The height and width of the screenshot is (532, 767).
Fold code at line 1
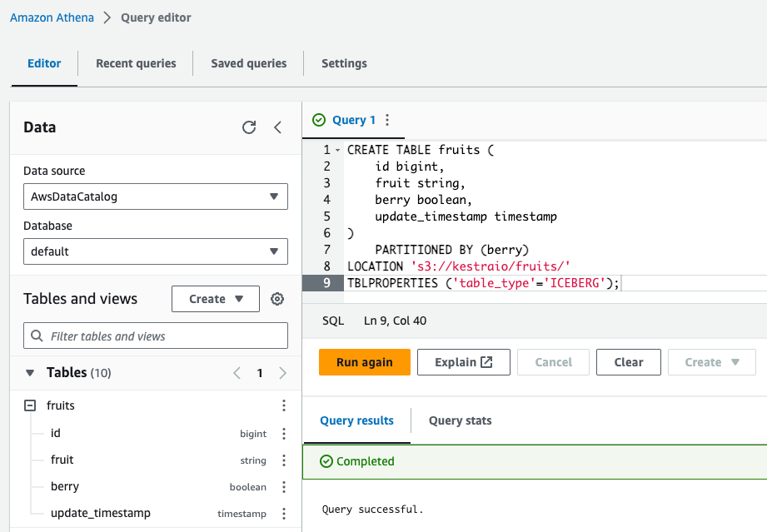[x=337, y=151]
